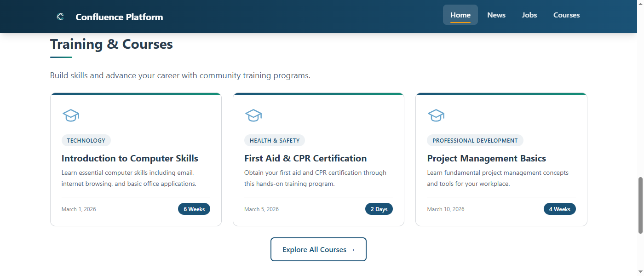Select the 2 Days duration label
This screenshot has height=276, width=644.
(x=379, y=209)
